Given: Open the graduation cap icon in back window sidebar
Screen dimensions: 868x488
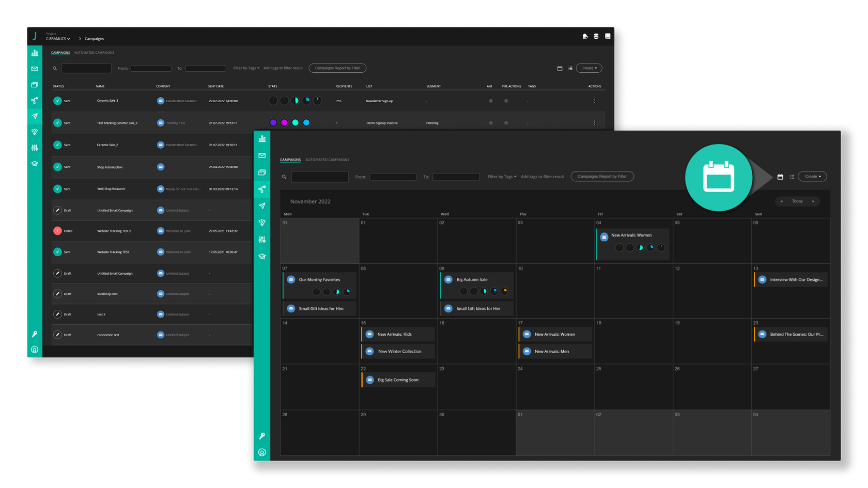Looking at the screenshot, I should point(35,164).
